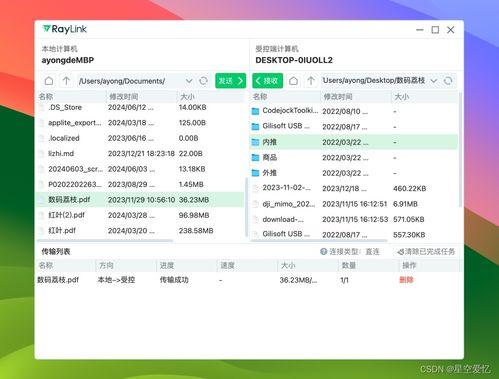
Task: Select the P0202202263... file
Action: 140,184
